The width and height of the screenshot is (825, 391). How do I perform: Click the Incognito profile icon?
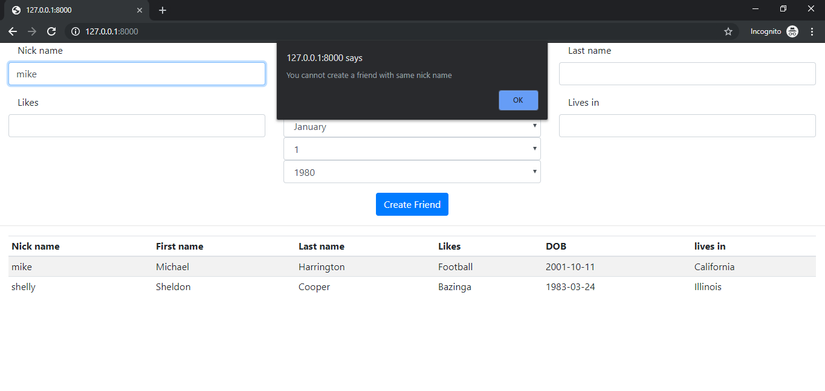point(792,32)
